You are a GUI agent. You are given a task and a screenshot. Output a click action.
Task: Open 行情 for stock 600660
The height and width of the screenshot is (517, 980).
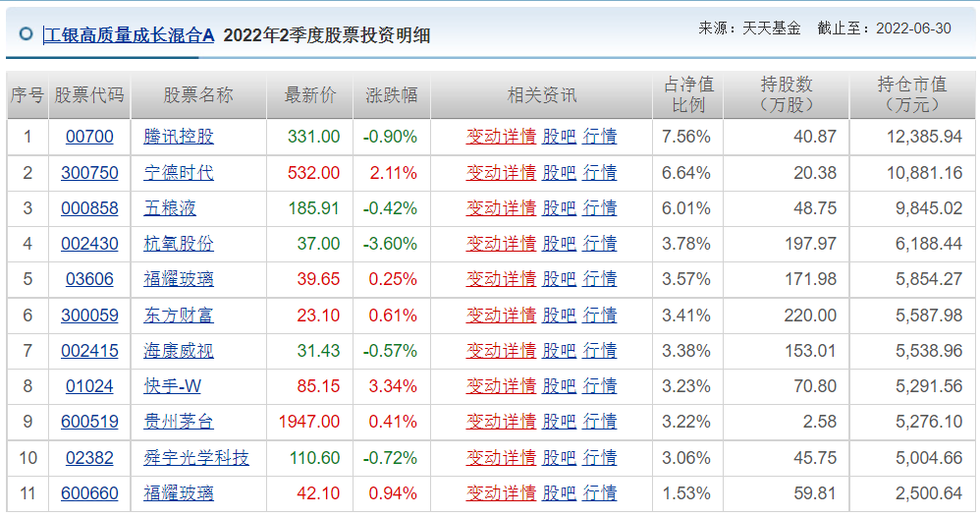[x=599, y=493]
